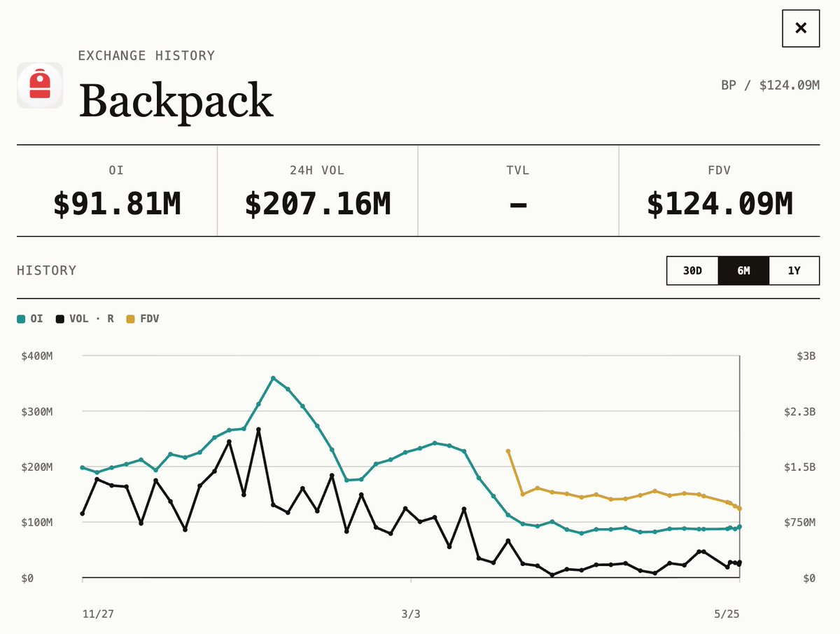Viewport: 840px width, 634px height.
Task: Click the teal OI legend swatch
Action: tap(21, 319)
